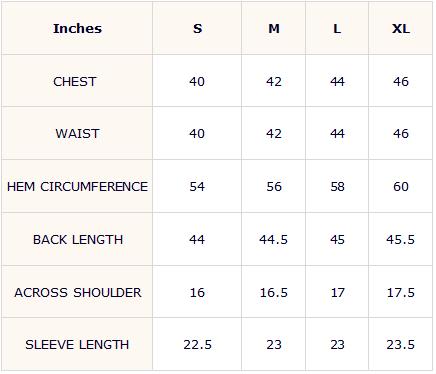
Task: Click hem circumference value 56
Action: tap(274, 187)
